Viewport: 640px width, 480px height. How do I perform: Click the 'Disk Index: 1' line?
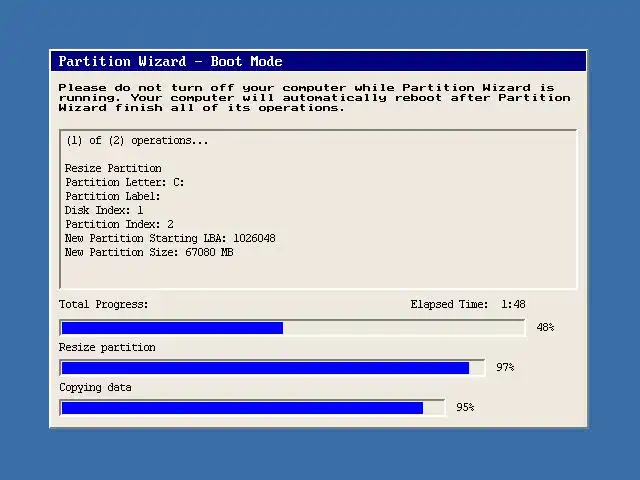104,210
